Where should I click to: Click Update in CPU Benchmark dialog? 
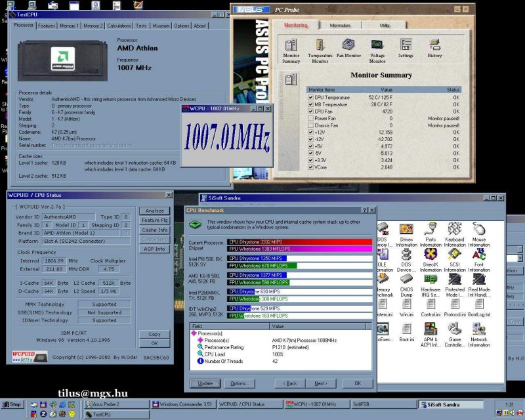(205, 383)
